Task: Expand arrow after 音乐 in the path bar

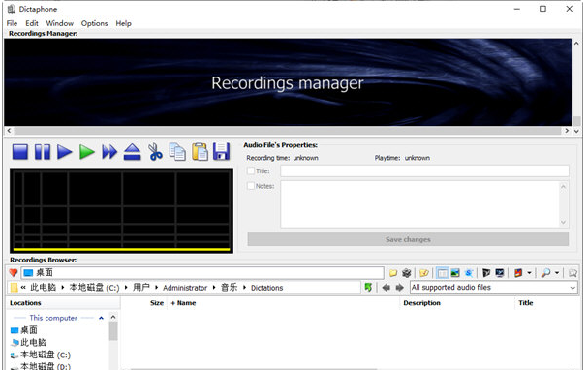Action: [x=244, y=288]
